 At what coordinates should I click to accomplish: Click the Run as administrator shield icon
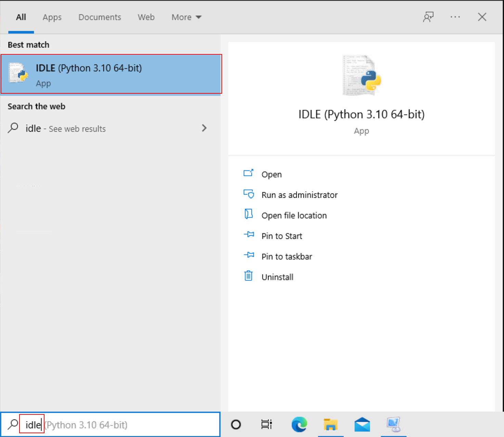(x=249, y=194)
